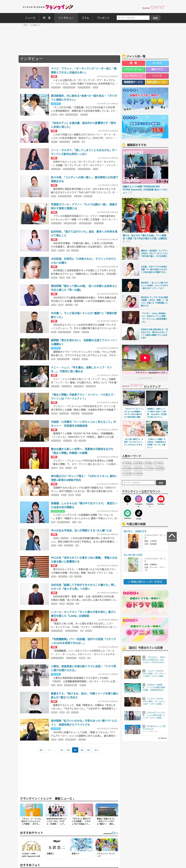The image size is (186, 868).
Task: Click the #写真集 keyword tag
Action: click(148, 463)
